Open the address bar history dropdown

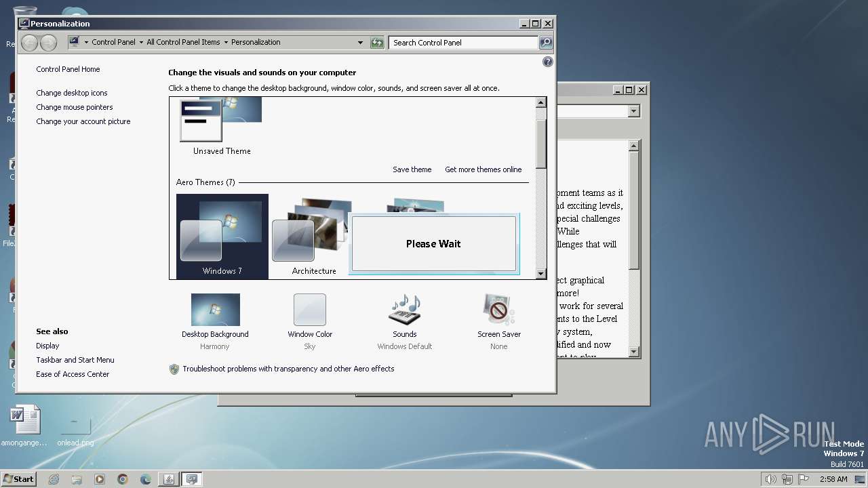pos(360,42)
